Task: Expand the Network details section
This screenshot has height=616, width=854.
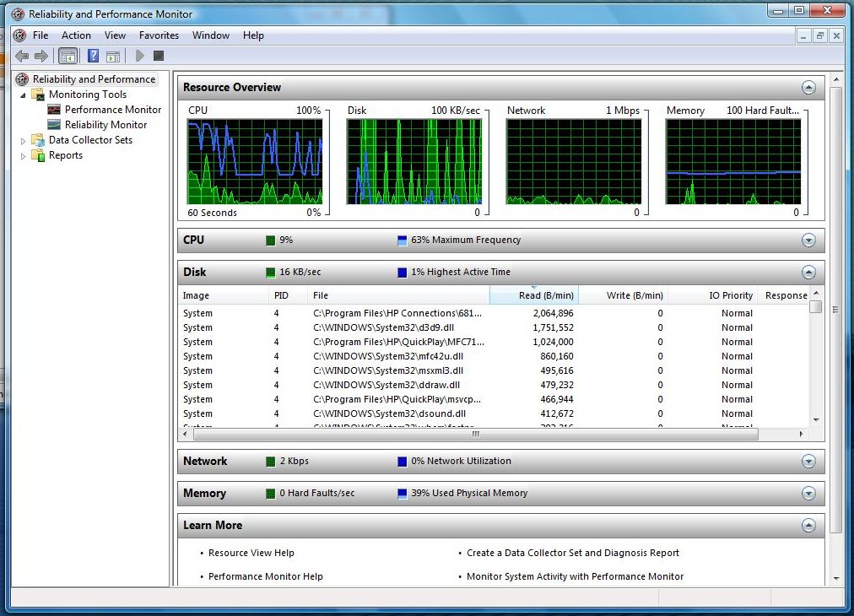Action: pos(809,461)
